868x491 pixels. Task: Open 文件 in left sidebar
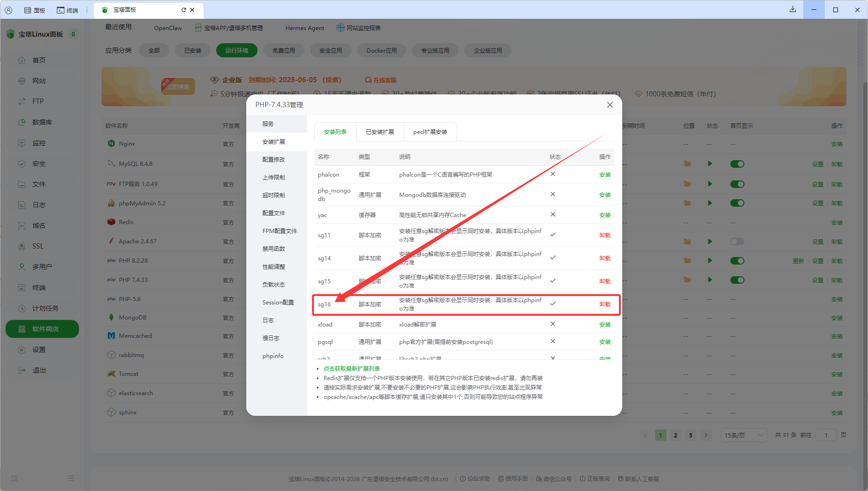[42, 184]
